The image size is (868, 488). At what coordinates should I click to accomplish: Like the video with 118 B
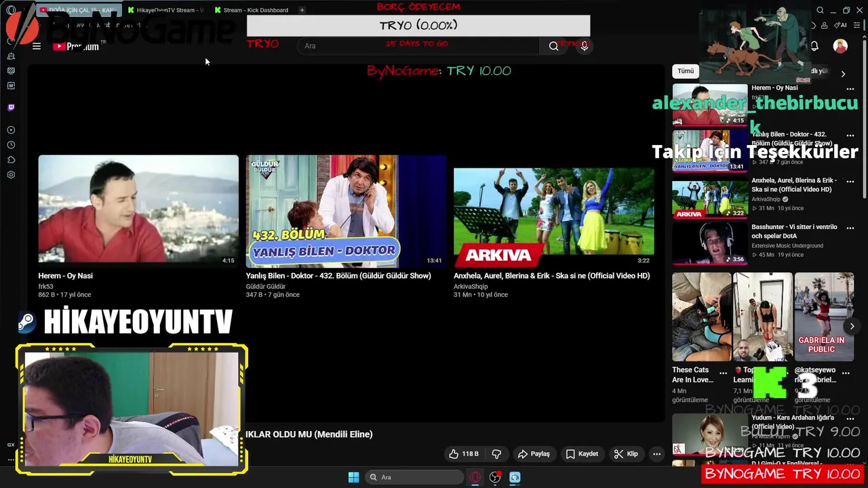(x=464, y=453)
